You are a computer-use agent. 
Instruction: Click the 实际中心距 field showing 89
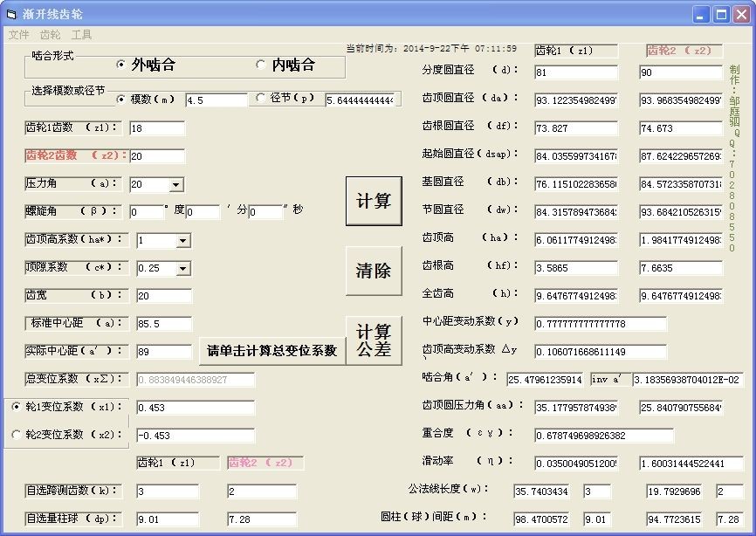click(x=164, y=352)
